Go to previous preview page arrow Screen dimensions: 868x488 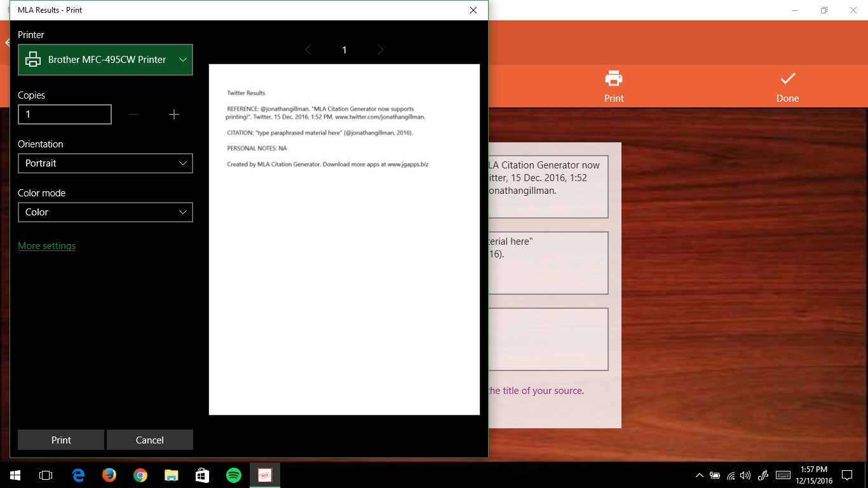pyautogui.click(x=308, y=50)
